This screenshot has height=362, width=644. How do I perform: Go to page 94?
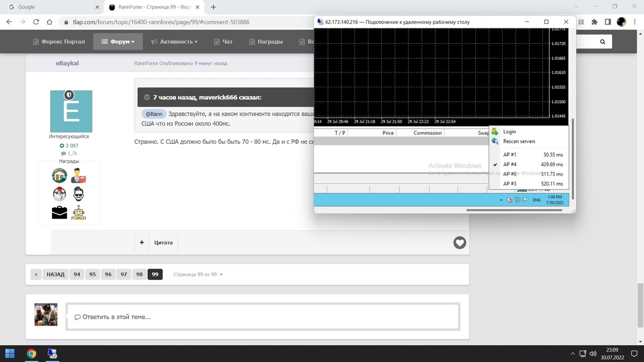(x=77, y=275)
